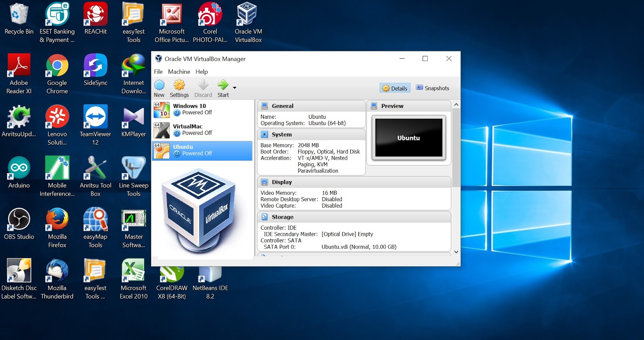Select the easyTest Tools icon beside REACHit
The width and height of the screenshot is (644, 340).
[x=134, y=22]
